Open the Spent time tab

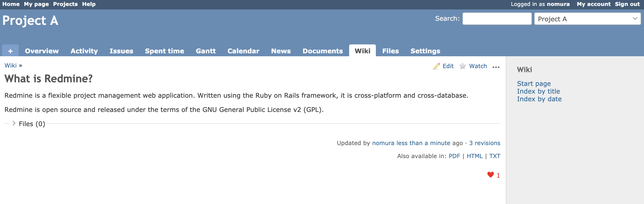[x=165, y=51]
